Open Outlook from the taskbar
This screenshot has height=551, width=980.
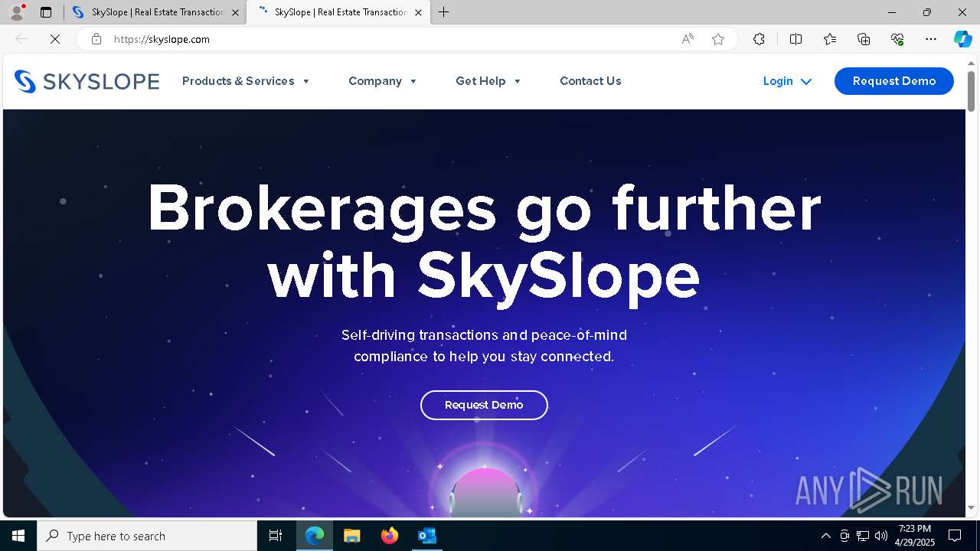point(426,536)
